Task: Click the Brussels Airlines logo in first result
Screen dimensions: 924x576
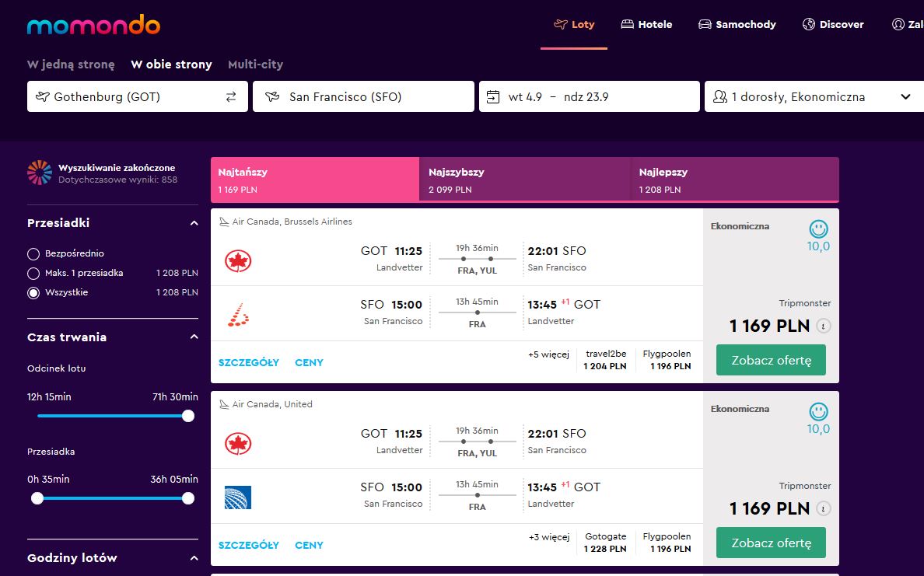Action: [238, 315]
